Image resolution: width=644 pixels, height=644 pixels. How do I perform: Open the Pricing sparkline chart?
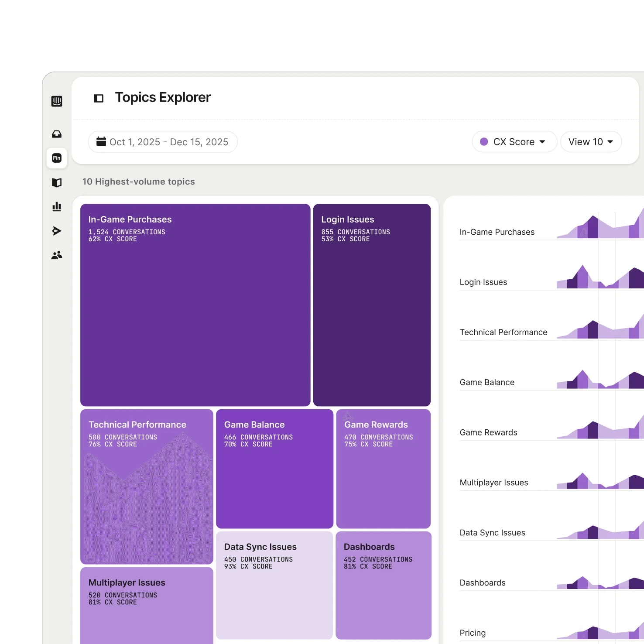[x=600, y=631]
